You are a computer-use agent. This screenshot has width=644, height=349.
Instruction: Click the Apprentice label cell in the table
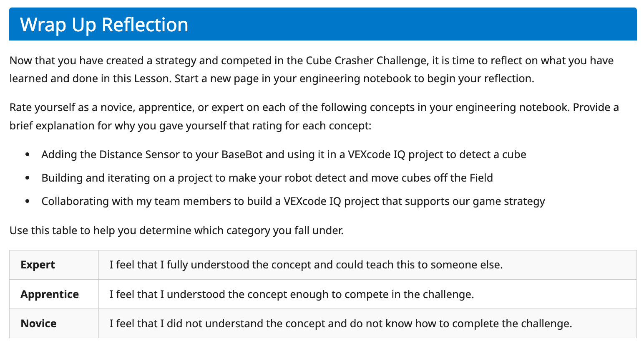[50, 294]
